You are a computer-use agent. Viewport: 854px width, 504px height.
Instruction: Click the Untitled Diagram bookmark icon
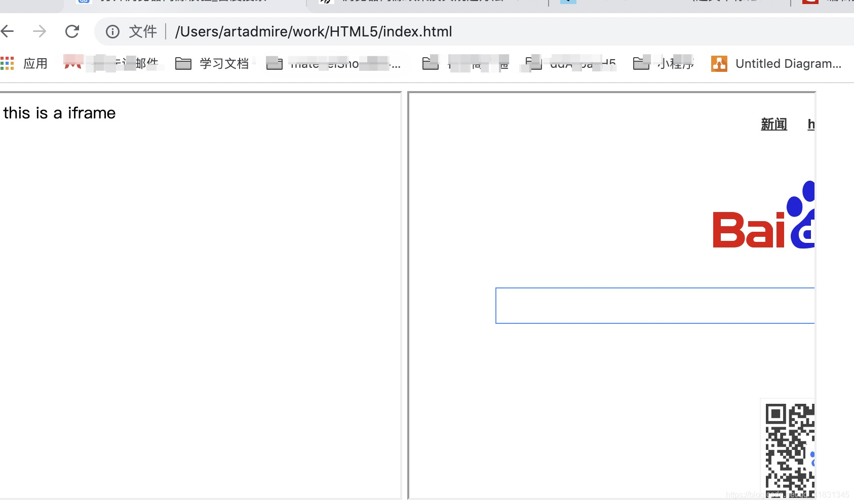tap(719, 64)
